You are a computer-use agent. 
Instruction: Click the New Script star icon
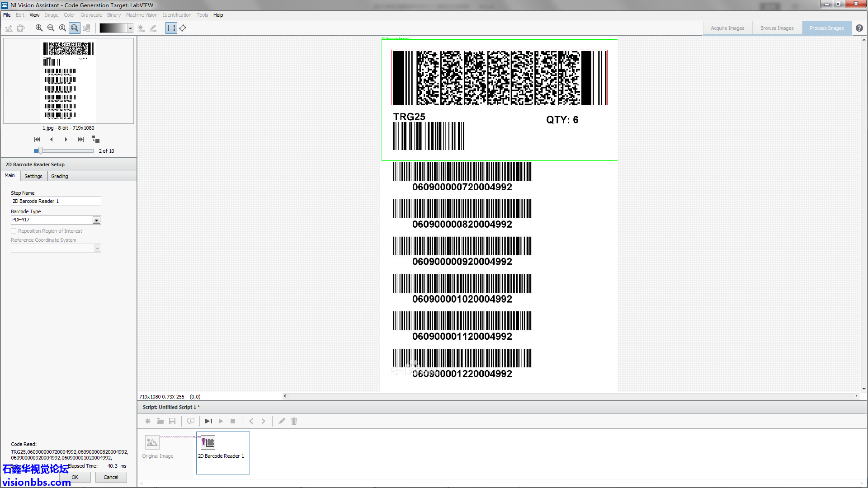(x=148, y=421)
